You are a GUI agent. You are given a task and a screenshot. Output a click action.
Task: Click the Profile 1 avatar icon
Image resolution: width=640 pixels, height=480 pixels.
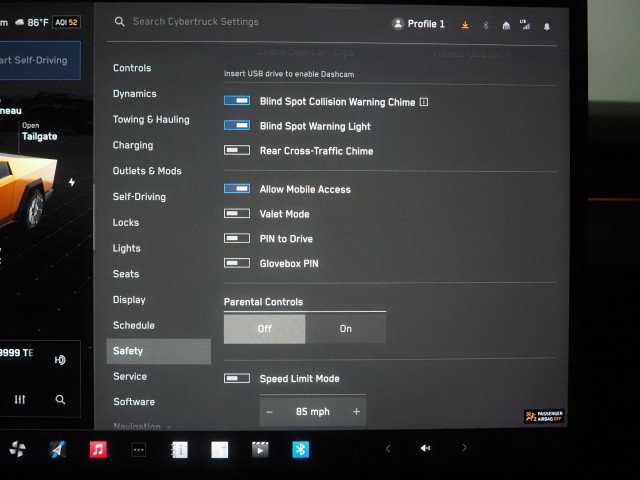tap(398, 24)
